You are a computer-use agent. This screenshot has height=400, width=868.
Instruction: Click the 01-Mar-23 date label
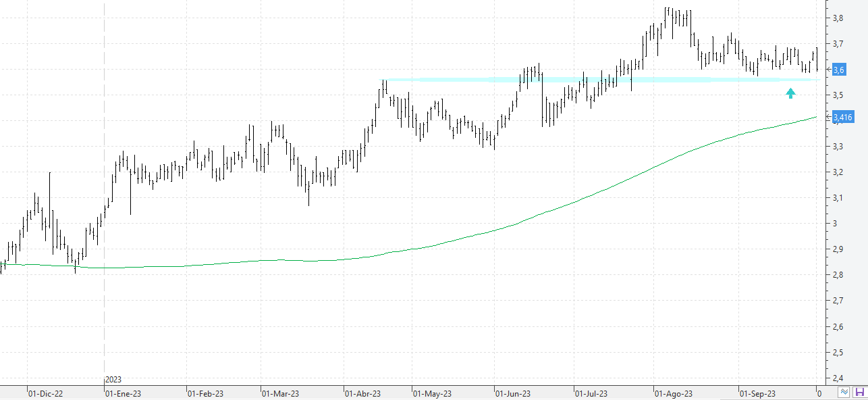(x=280, y=393)
